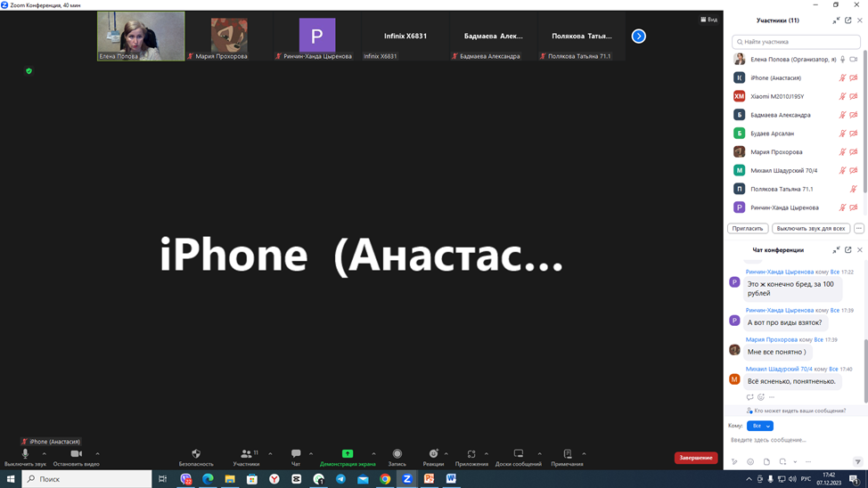Open Word from the taskbar
Screen dimensions: 868x488
[451, 479]
